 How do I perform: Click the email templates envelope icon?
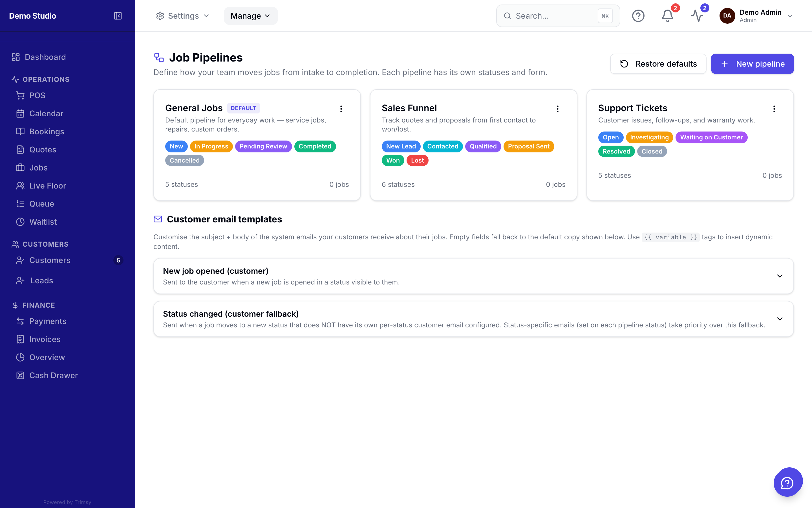click(x=158, y=219)
